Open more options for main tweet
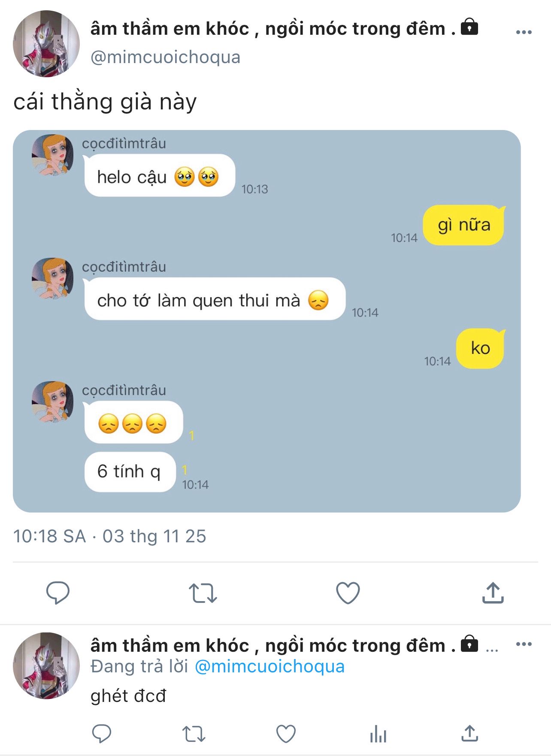 (x=524, y=32)
